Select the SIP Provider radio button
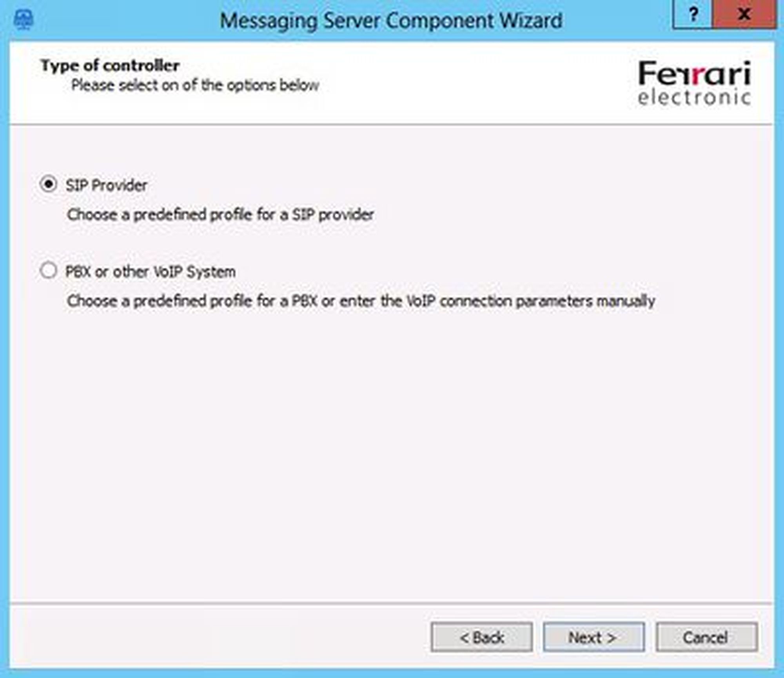Image resolution: width=784 pixels, height=678 pixels. coord(49,184)
